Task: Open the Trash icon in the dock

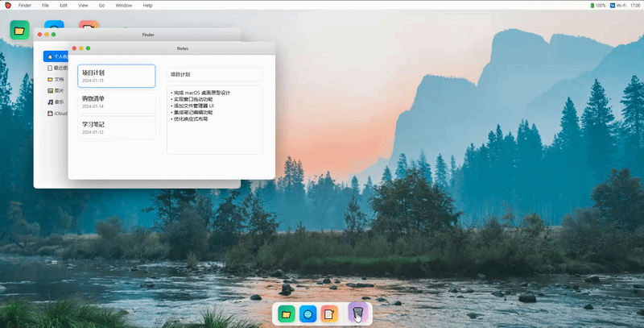Action: point(358,312)
